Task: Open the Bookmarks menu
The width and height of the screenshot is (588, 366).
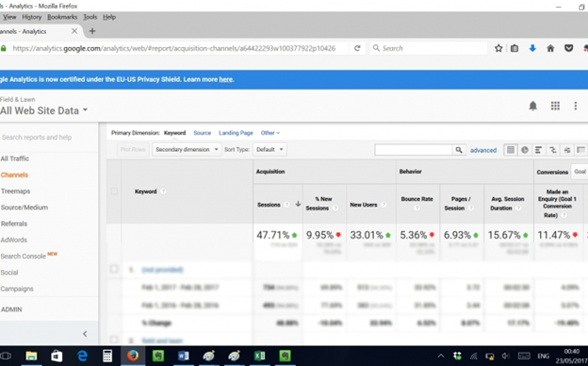Action: (x=62, y=17)
